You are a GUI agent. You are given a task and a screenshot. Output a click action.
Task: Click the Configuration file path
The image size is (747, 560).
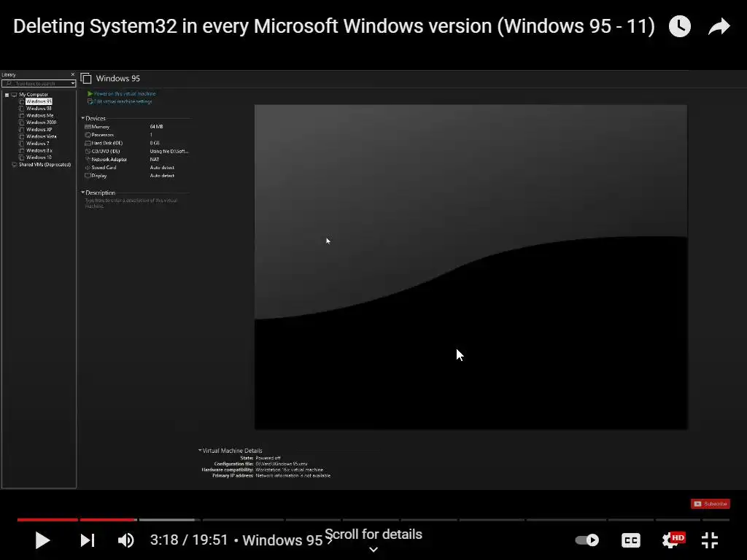point(282,464)
